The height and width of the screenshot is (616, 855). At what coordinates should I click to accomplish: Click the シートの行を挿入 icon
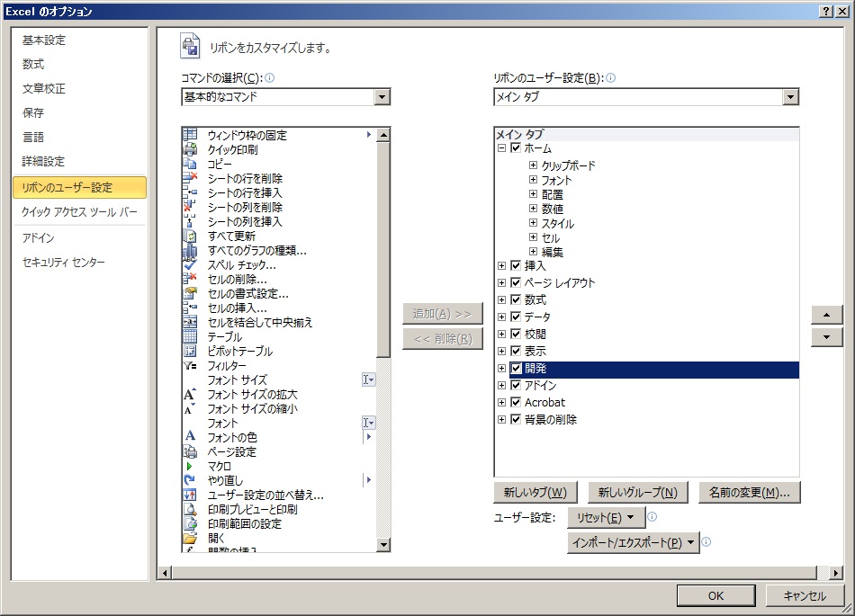click(x=190, y=192)
